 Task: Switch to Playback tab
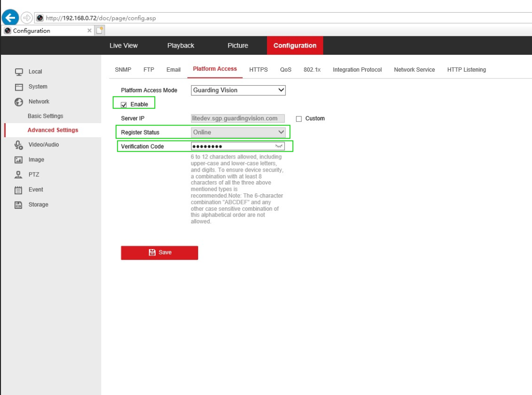pyautogui.click(x=181, y=46)
